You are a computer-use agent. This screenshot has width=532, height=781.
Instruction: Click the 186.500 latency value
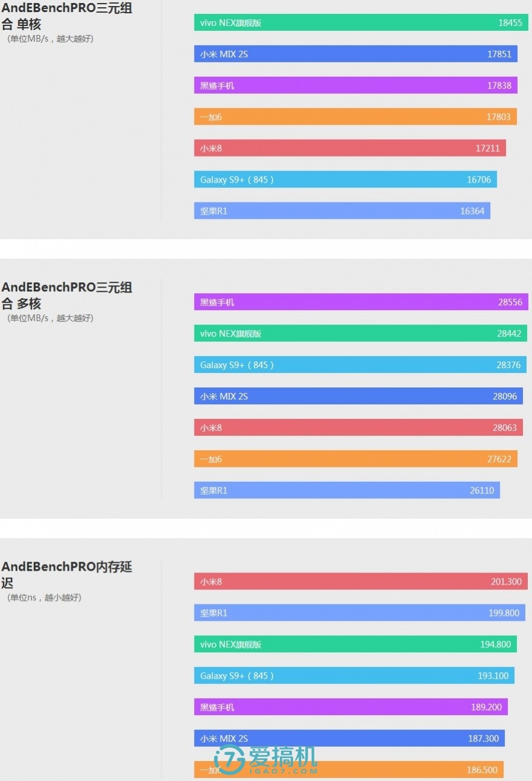click(x=482, y=770)
